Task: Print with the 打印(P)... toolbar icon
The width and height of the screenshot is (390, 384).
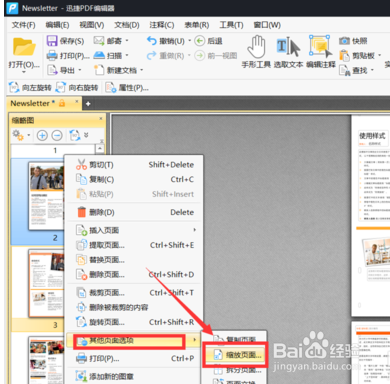Action: click(x=52, y=55)
